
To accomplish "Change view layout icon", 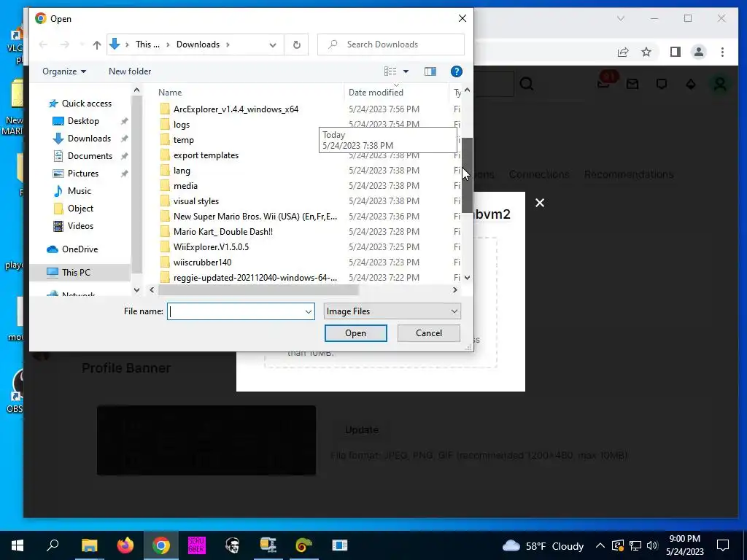I will (x=390, y=71).
